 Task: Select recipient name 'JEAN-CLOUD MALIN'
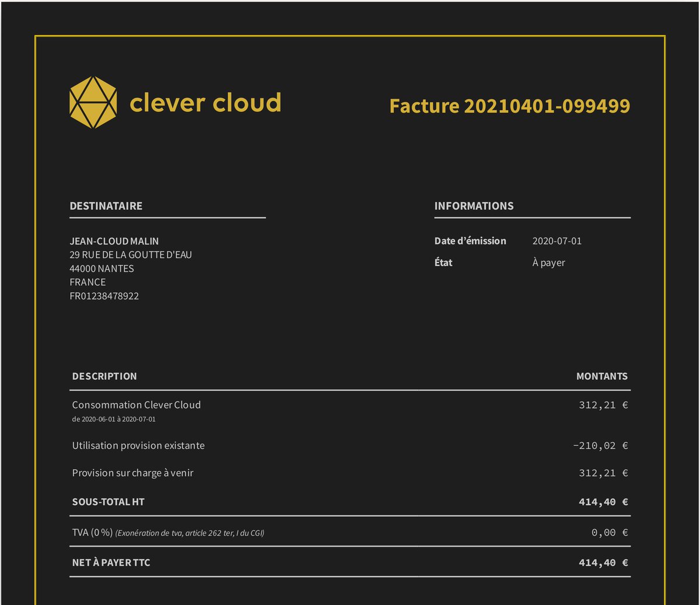pyautogui.click(x=114, y=241)
